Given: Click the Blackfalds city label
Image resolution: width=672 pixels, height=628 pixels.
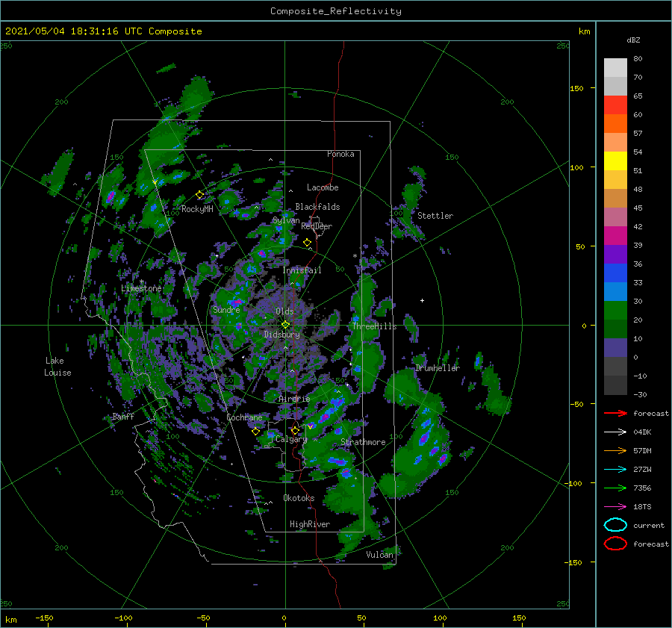Looking at the screenshot, I should point(317,207).
